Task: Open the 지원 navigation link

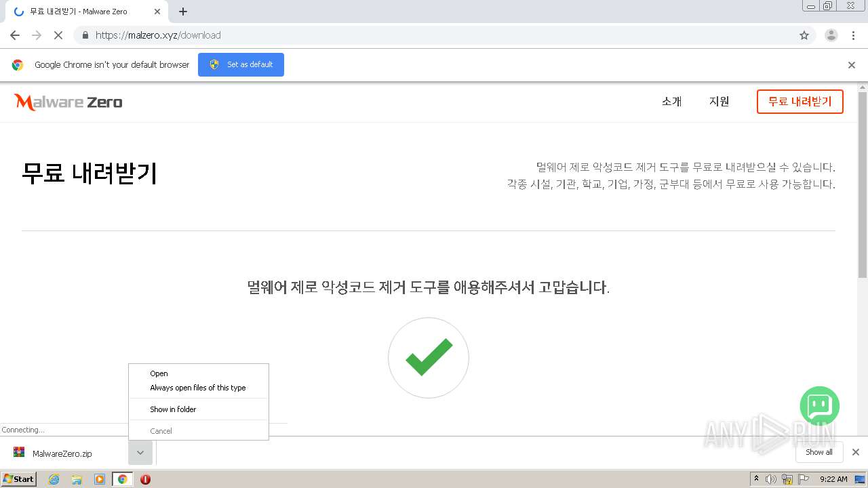Action: point(719,102)
